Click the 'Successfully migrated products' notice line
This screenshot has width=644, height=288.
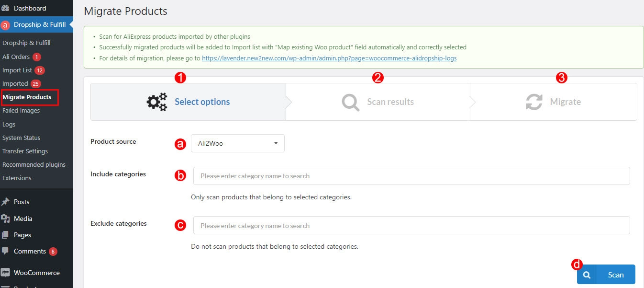[x=283, y=47]
